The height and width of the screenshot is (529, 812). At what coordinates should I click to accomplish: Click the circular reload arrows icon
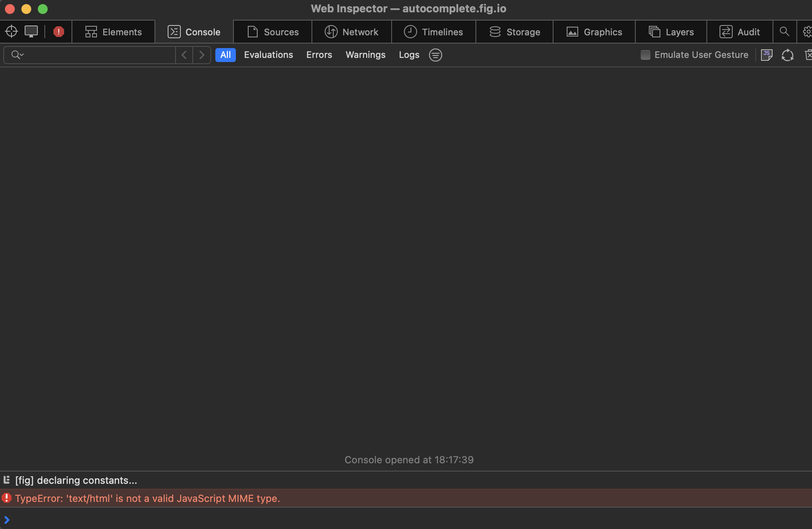787,55
